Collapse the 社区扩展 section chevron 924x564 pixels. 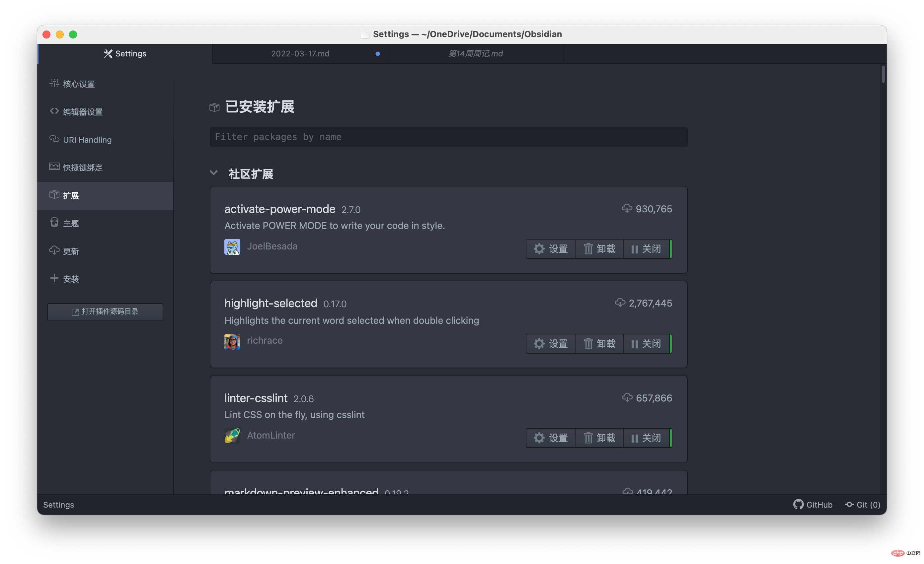214,173
